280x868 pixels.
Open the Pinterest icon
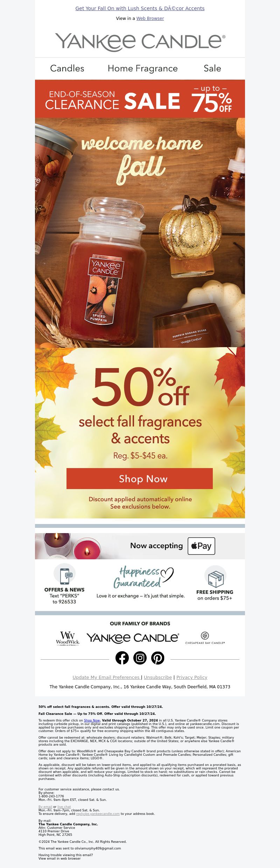[x=158, y=658]
